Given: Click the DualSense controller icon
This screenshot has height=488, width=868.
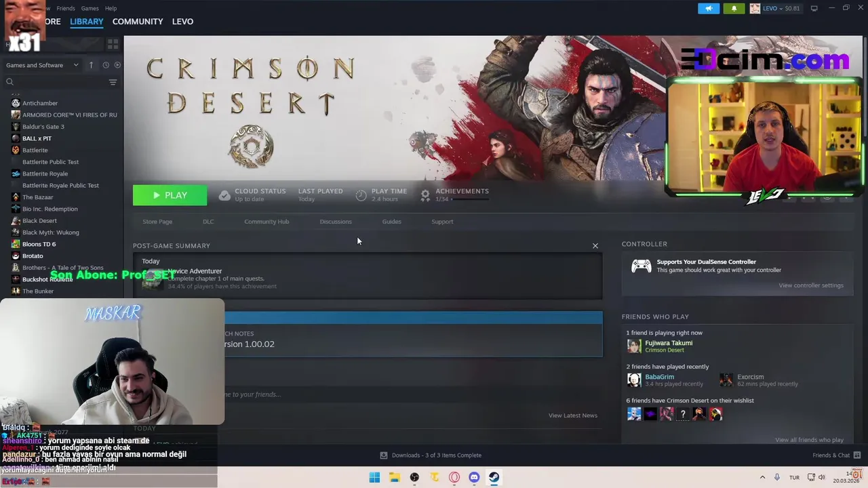Looking at the screenshot, I should pyautogui.click(x=641, y=266).
